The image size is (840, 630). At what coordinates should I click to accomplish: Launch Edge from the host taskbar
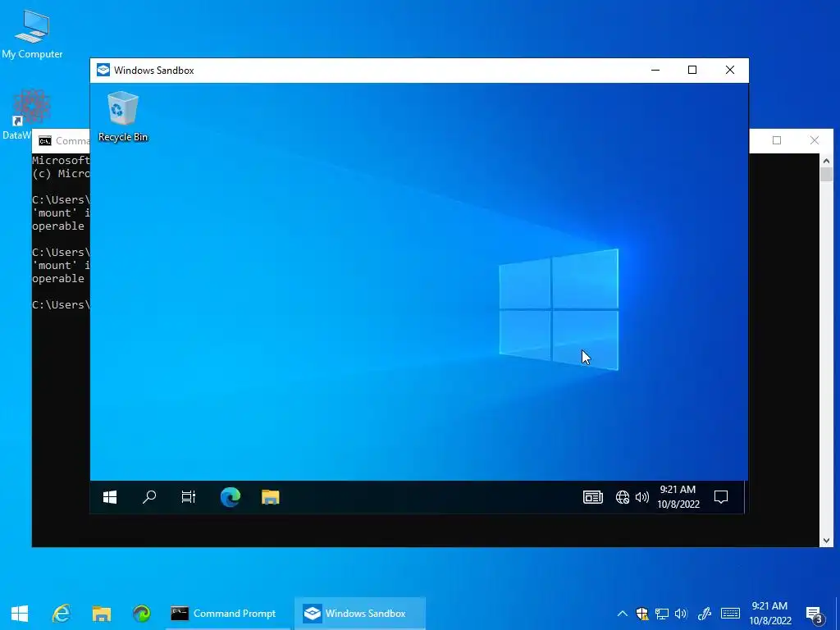[x=141, y=614]
